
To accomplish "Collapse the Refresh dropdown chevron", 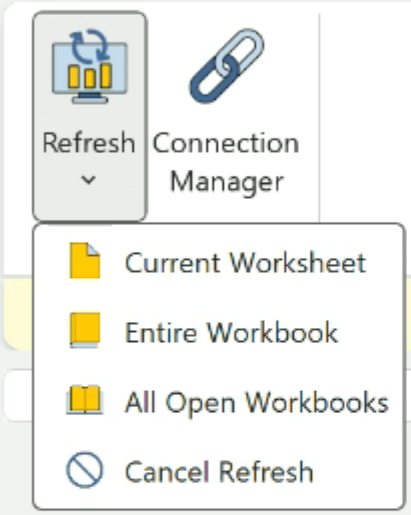I will pos(89,180).
